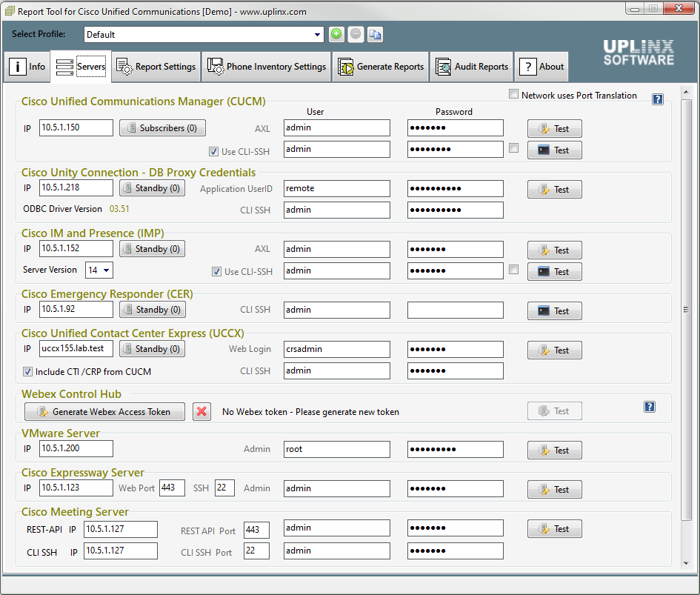700x595 pixels.
Task: Copy profile using the duplicate icon
Action: (x=375, y=34)
